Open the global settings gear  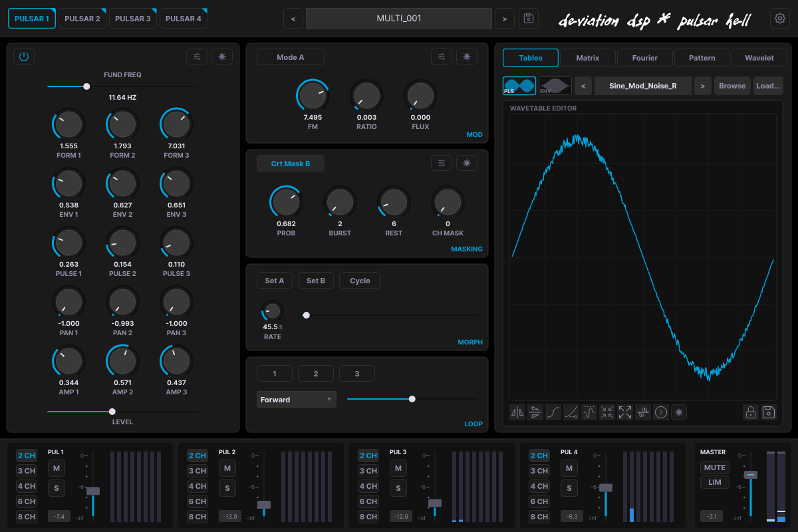[x=780, y=18]
